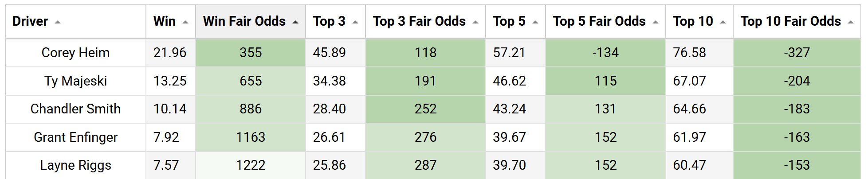Click the sort arrow beside Top 10

pyautogui.click(x=723, y=22)
